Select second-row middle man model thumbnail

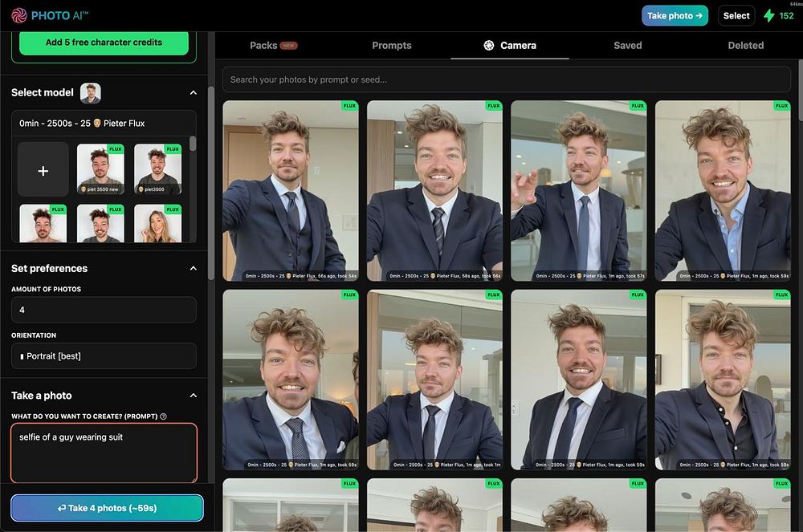tap(100, 224)
